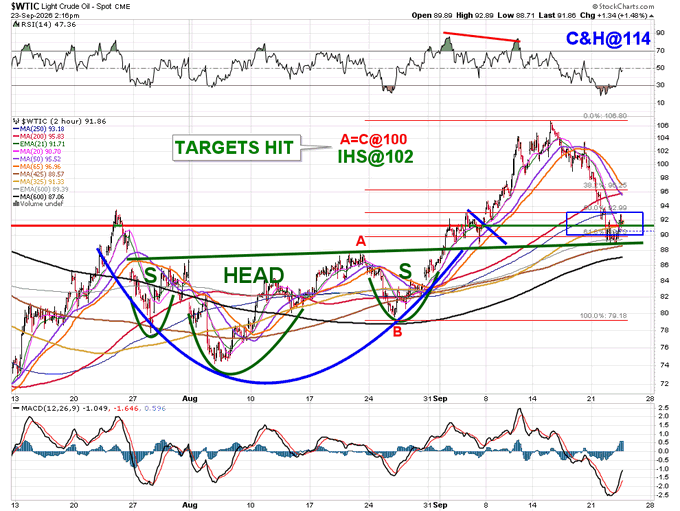Click the 'MA(600) 87.06' legend entry
The image size is (680, 511).
pyautogui.click(x=42, y=197)
